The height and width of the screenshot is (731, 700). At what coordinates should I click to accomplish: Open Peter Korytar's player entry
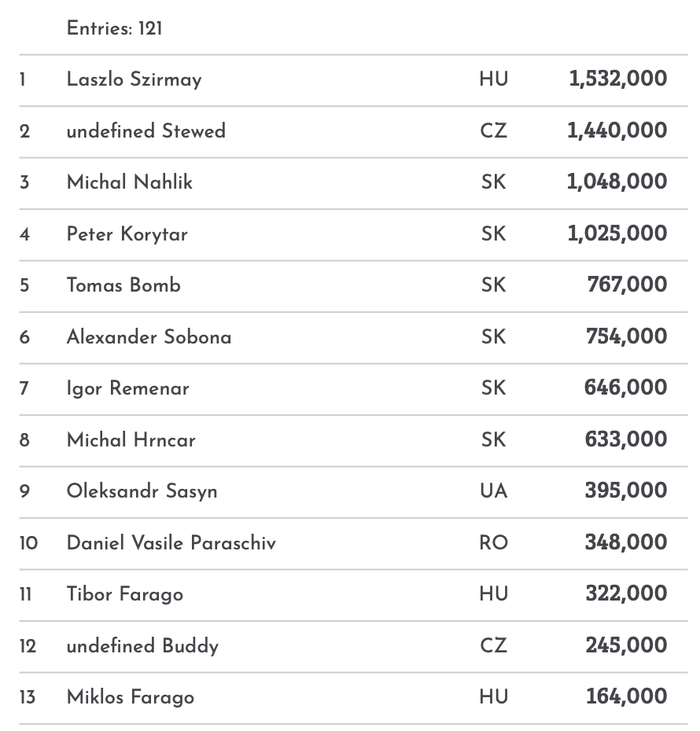pos(127,234)
